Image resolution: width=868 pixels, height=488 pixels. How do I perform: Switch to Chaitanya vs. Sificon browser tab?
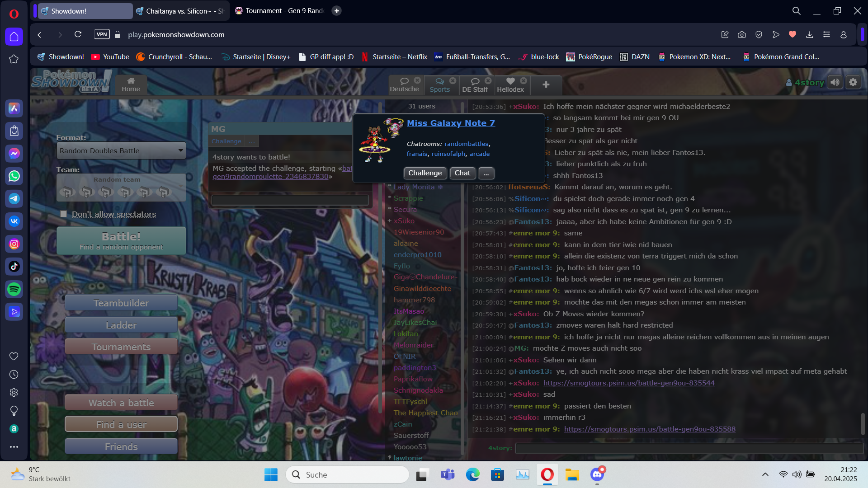coord(182,11)
